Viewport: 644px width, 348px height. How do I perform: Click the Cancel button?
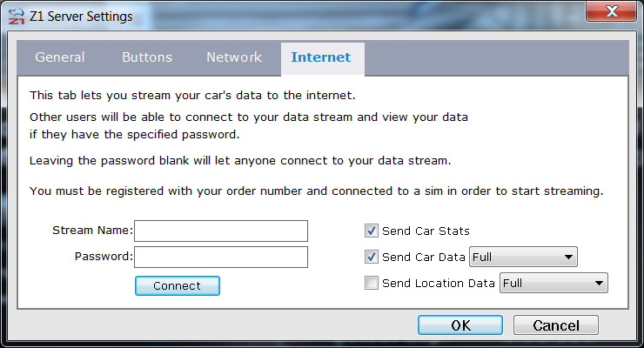tap(556, 325)
